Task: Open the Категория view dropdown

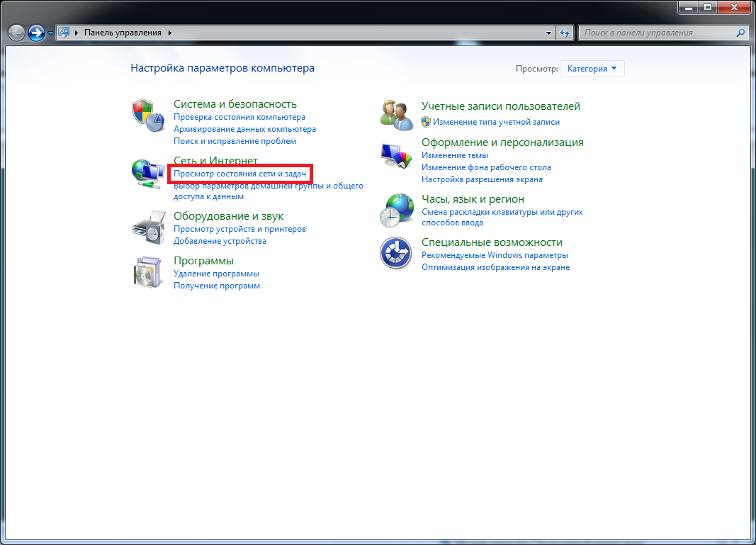Action: [x=592, y=69]
